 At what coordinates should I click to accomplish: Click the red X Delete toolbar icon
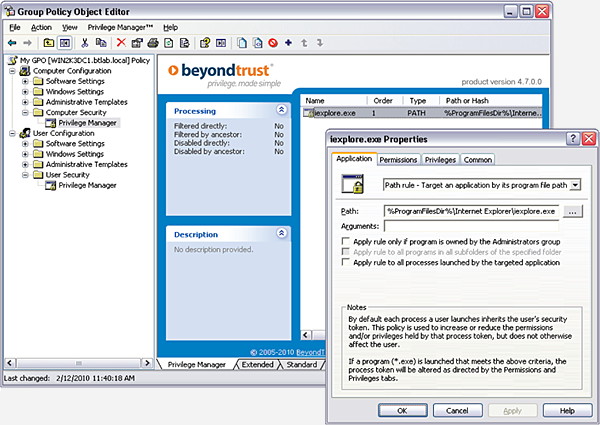(x=121, y=43)
